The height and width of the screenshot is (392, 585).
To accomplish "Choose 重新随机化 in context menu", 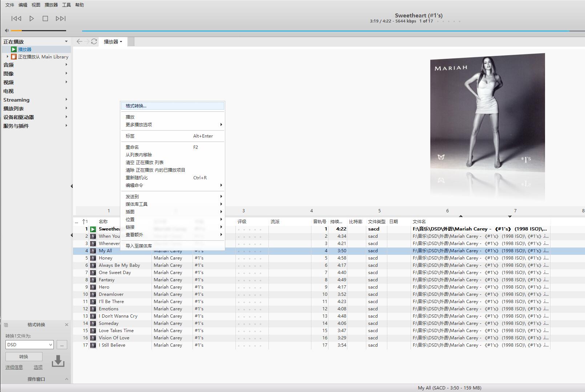I will pyautogui.click(x=173, y=177).
